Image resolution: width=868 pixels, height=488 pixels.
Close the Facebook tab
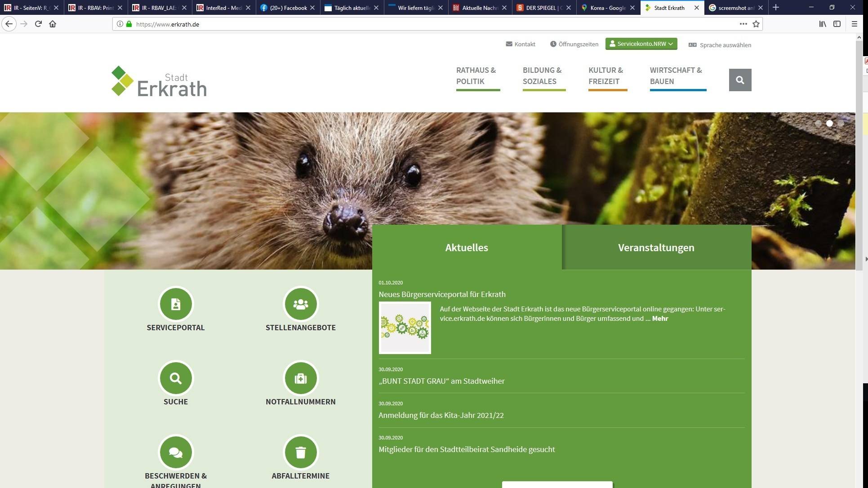312,8
